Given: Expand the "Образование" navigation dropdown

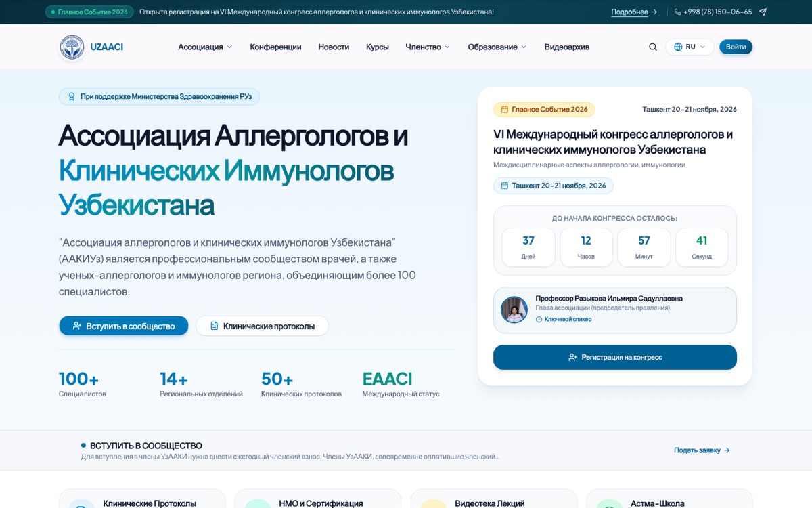Looking at the screenshot, I should tap(497, 47).
